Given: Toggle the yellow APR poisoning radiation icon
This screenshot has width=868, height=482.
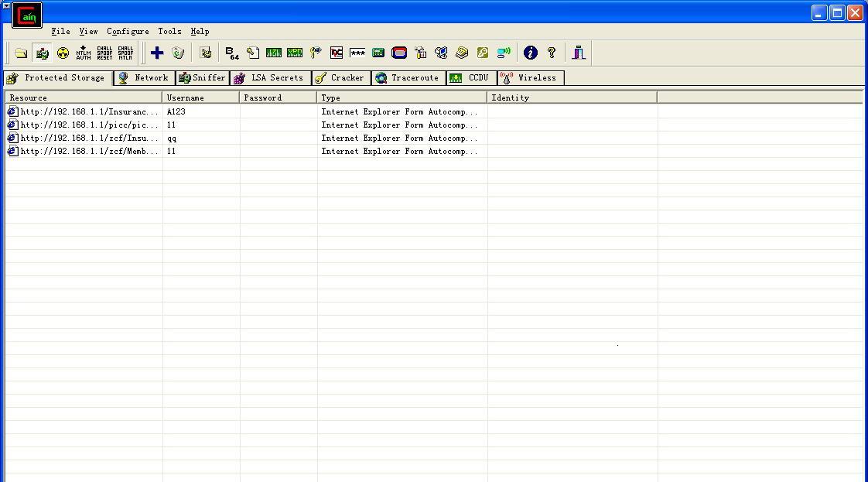Looking at the screenshot, I should (x=63, y=53).
